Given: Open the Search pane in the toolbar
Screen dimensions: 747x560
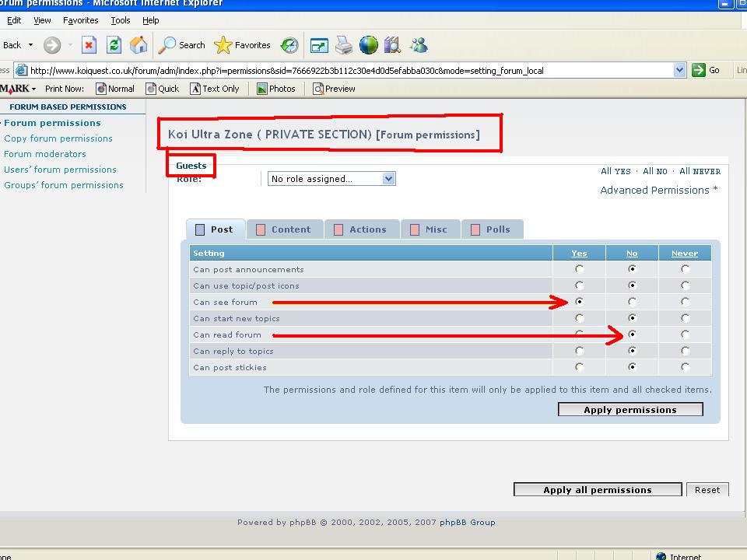Looking at the screenshot, I should pyautogui.click(x=181, y=45).
